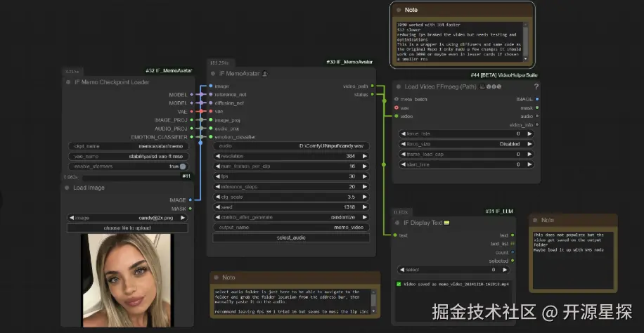Viewport: 644px width, 333px height.
Task: Increase cfg_scale with right arrow
Action: (x=364, y=197)
